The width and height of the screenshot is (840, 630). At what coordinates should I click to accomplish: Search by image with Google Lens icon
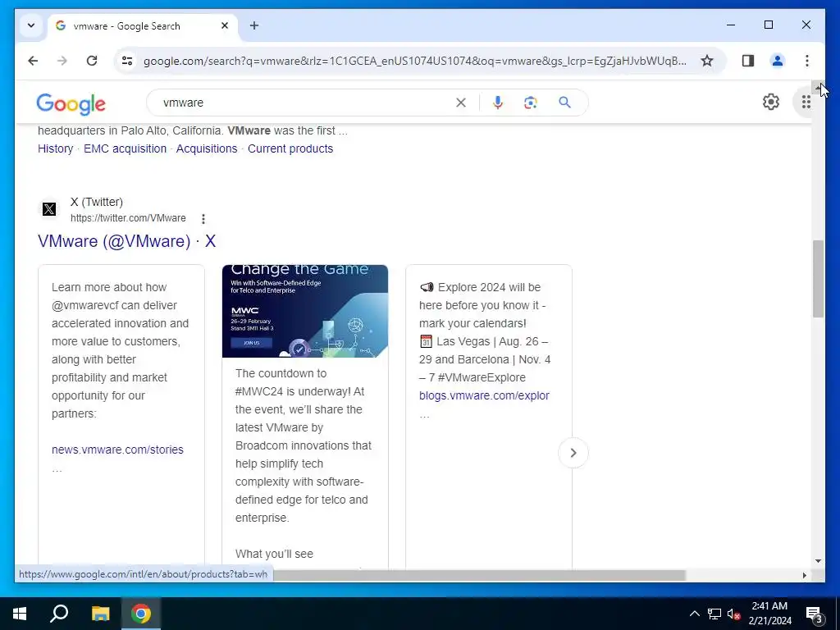coord(531,103)
